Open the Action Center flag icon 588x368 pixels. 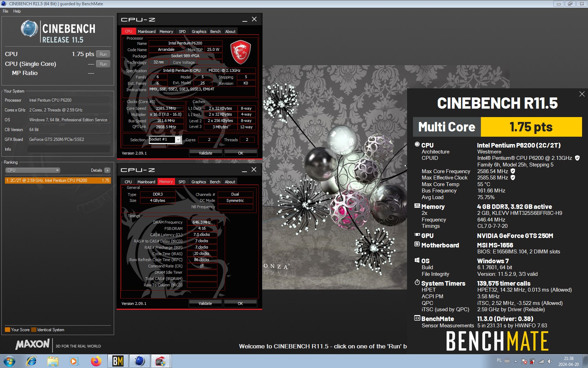click(524, 361)
